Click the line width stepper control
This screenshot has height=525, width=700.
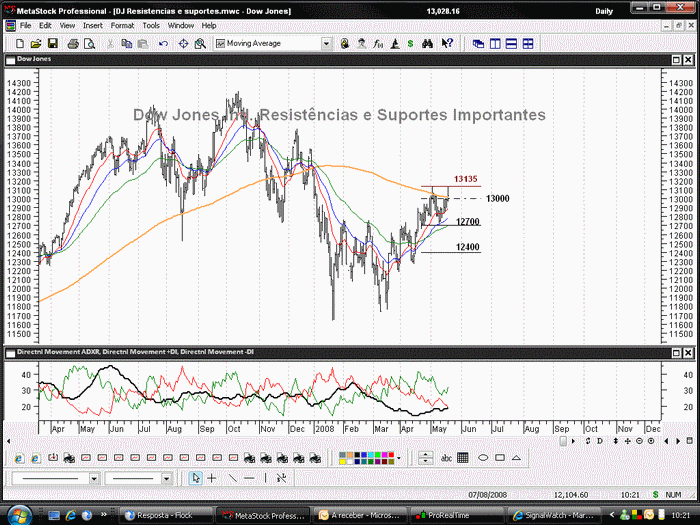425,458
